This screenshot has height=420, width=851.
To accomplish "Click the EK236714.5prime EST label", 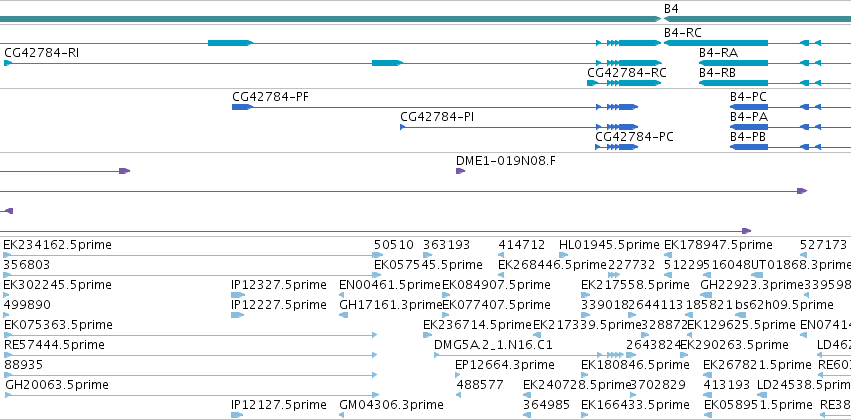I will 478,325.
